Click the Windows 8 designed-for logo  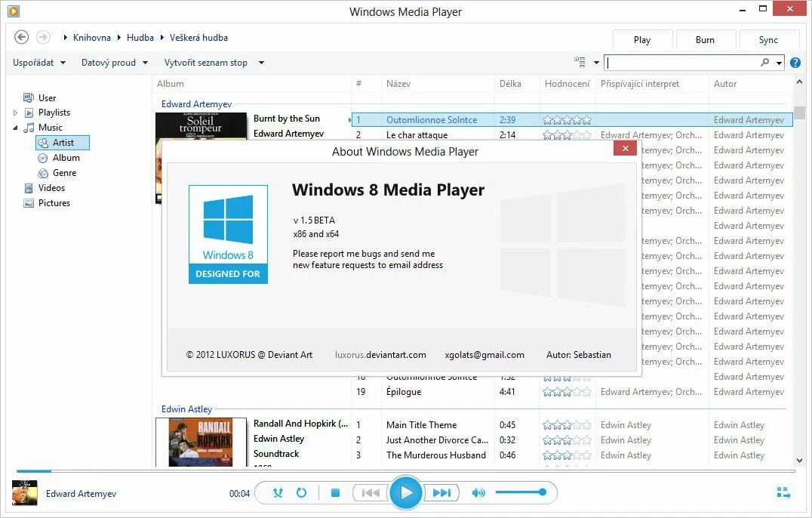point(228,234)
